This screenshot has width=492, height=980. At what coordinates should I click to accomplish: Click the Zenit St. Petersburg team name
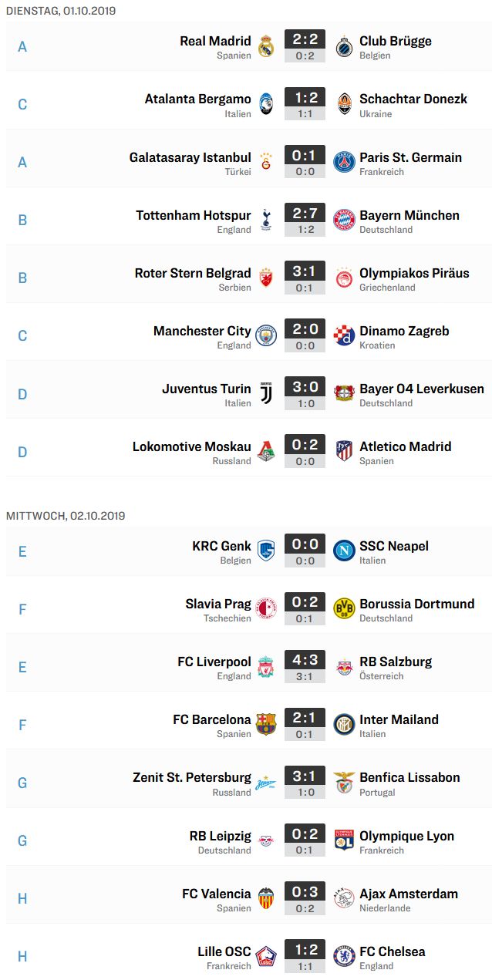[x=192, y=777]
